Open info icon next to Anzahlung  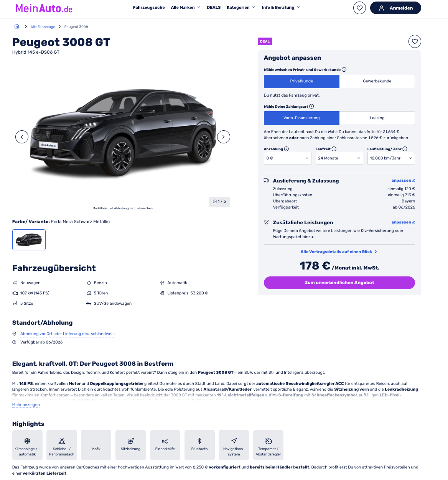pyautogui.click(x=287, y=149)
